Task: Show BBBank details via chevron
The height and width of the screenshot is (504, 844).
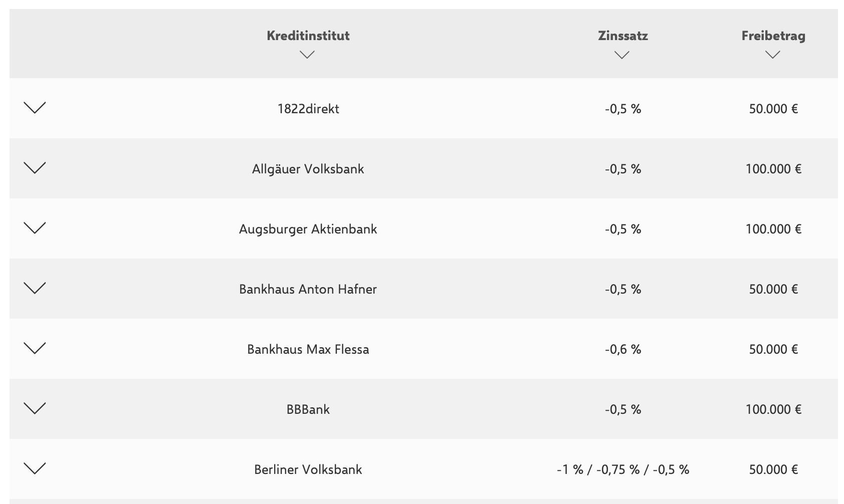Action: click(x=35, y=408)
